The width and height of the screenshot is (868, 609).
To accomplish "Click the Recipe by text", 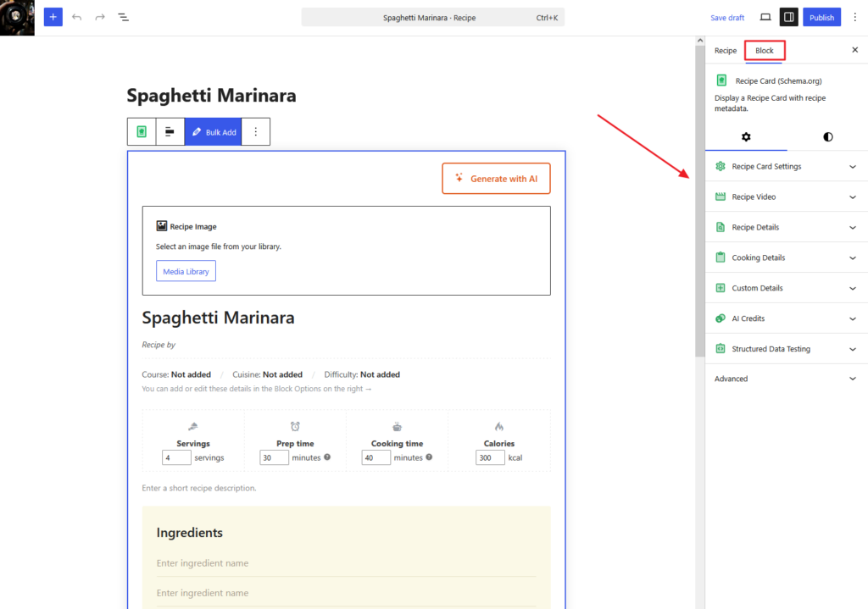I will click(x=159, y=345).
